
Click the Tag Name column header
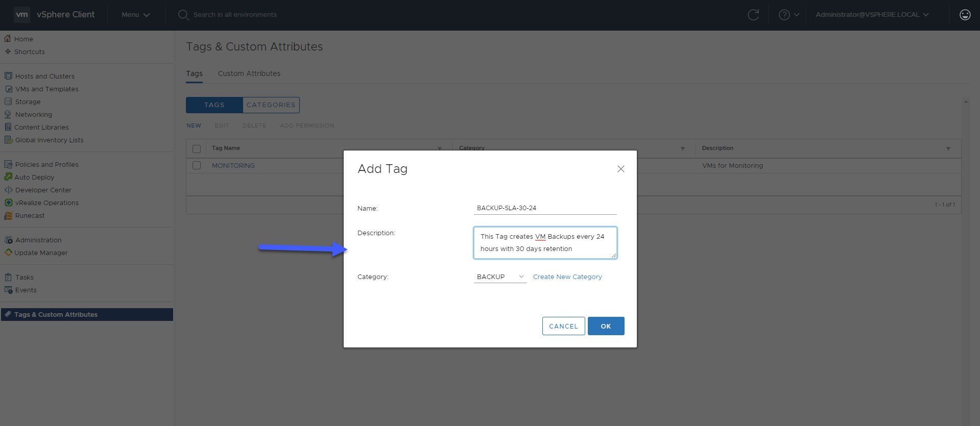pos(226,148)
